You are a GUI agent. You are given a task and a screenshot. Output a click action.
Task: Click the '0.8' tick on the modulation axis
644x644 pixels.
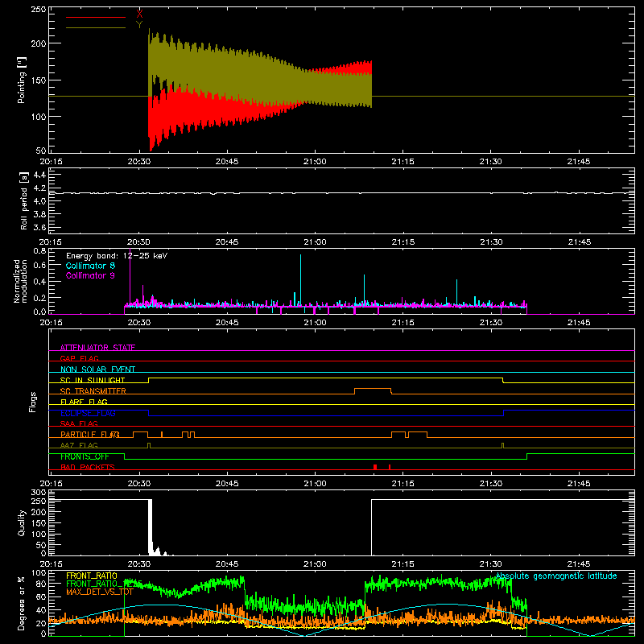(x=39, y=250)
